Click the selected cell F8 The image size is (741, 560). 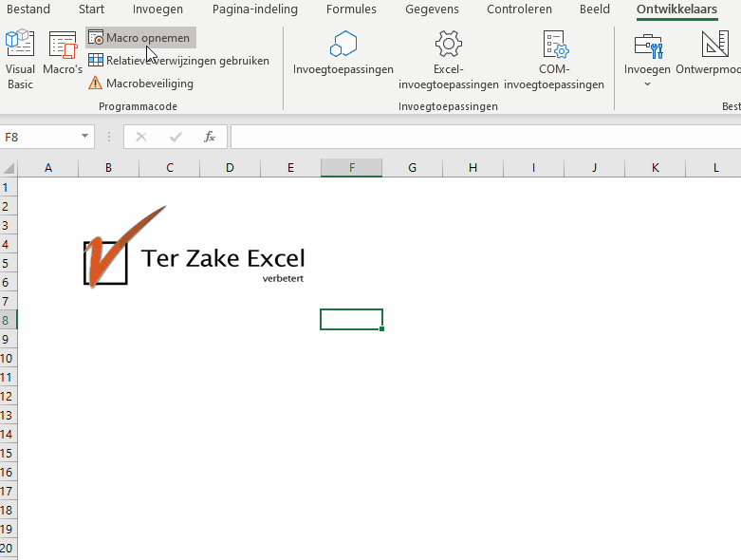351,320
